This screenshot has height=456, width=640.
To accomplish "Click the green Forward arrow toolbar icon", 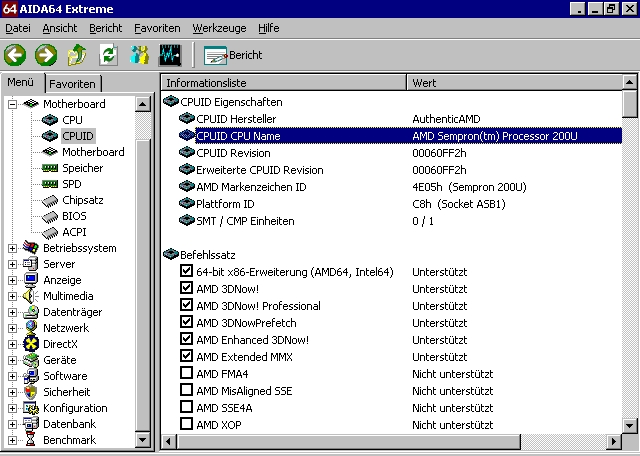I will 46,55.
